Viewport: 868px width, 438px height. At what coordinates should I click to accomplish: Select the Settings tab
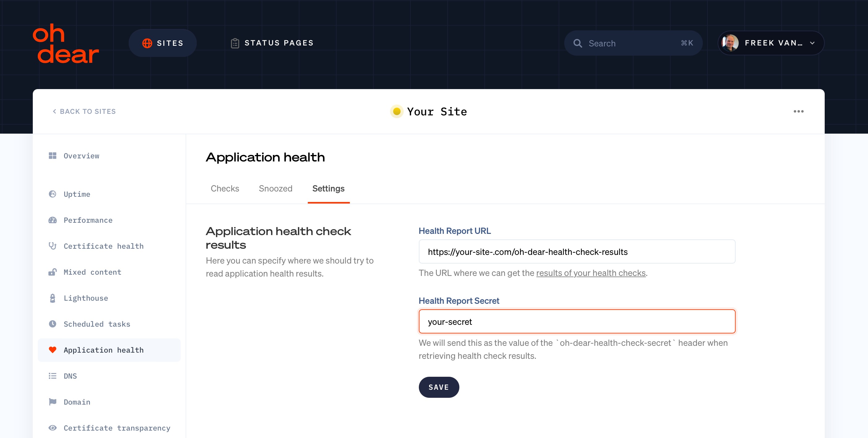328,188
